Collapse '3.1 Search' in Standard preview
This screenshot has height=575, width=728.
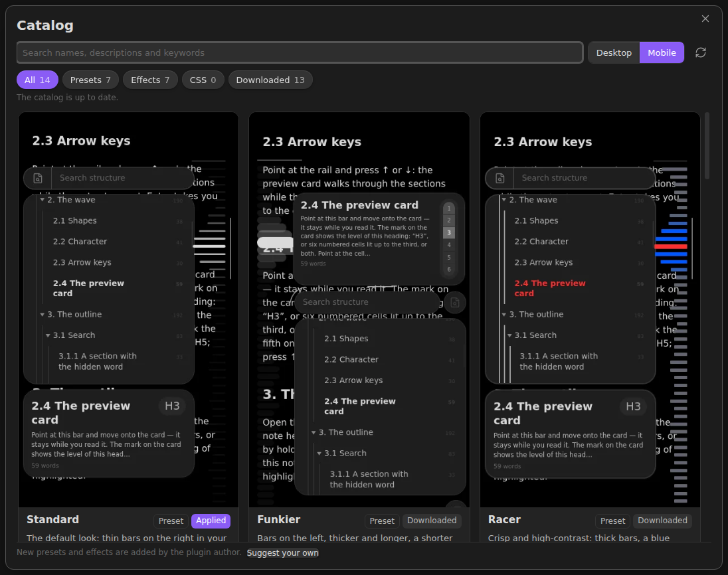[48, 335]
